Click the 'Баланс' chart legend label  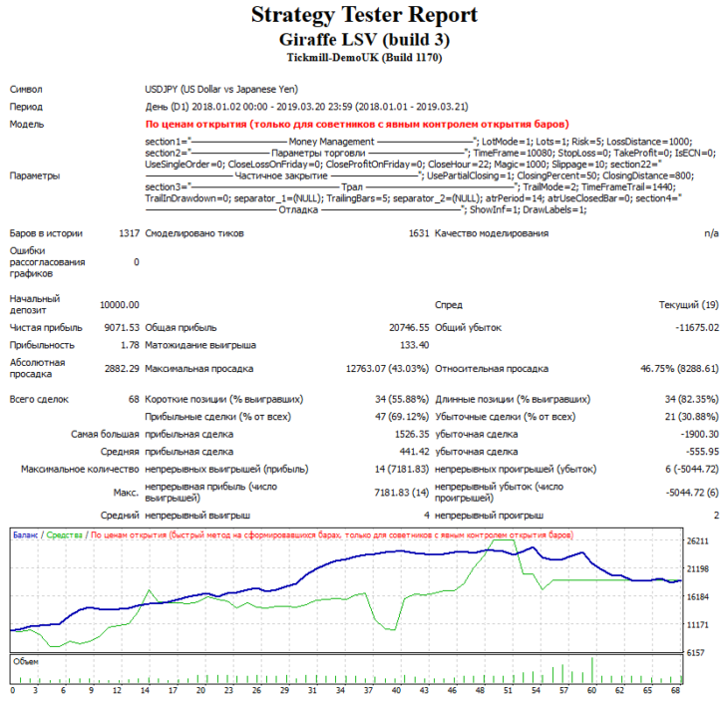coord(26,534)
